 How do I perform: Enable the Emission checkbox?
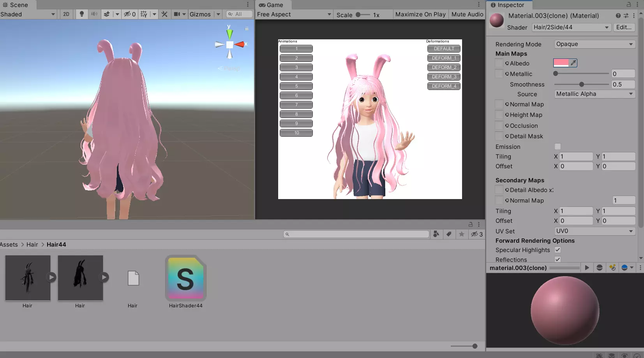[x=558, y=146]
